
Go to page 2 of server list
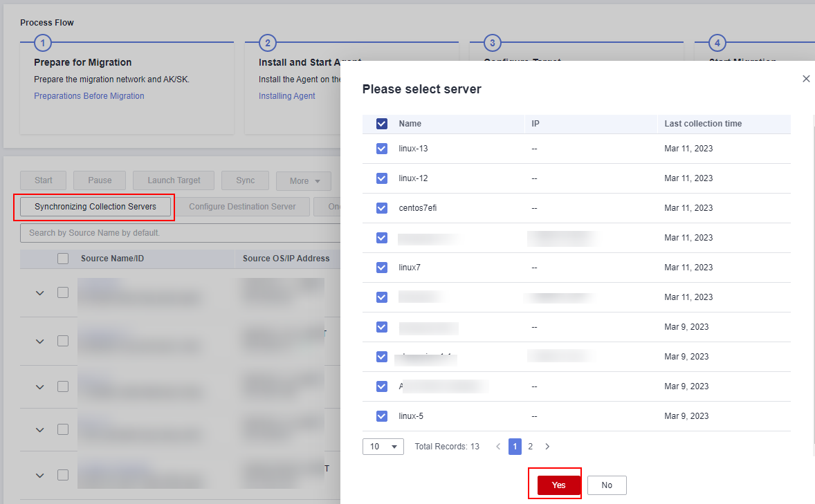click(531, 447)
